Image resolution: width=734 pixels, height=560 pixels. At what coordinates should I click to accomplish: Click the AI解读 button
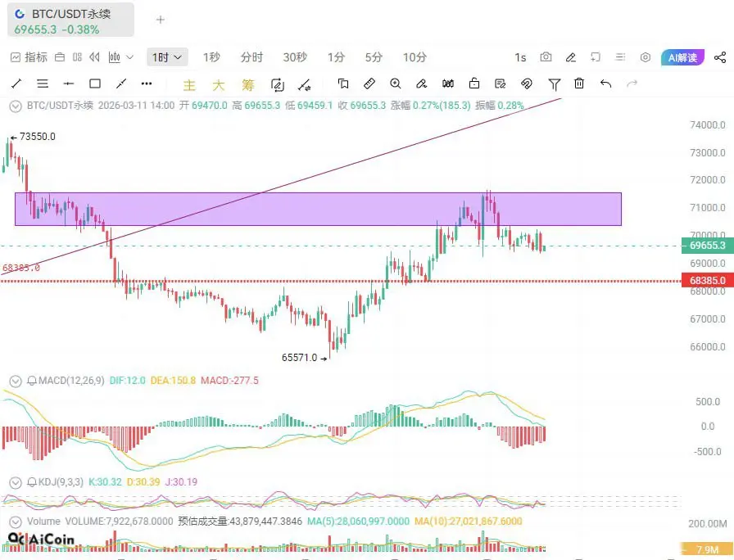(x=682, y=57)
